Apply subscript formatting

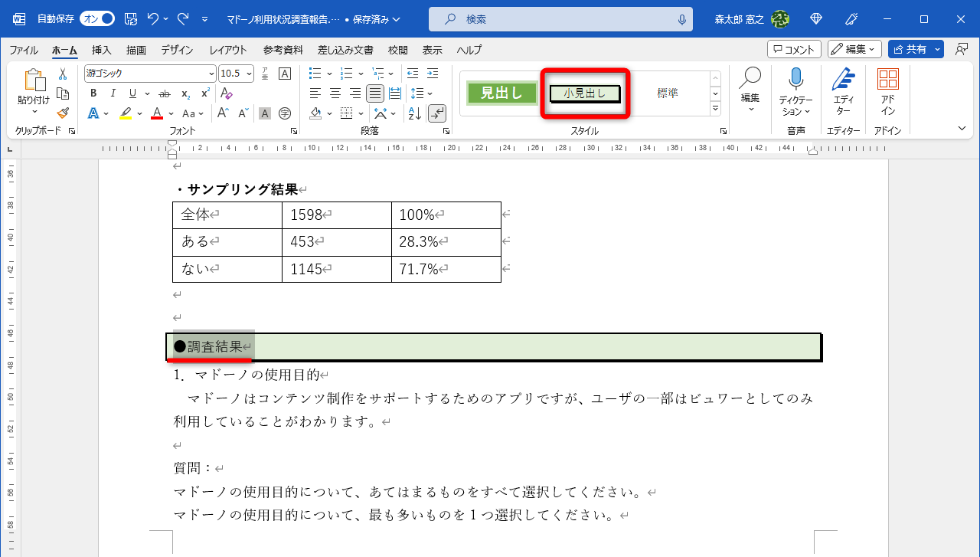click(186, 93)
